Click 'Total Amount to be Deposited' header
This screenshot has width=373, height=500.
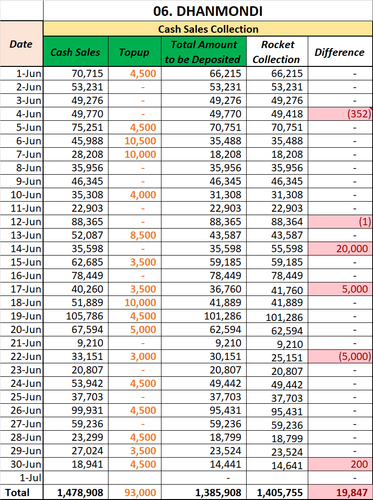204,52
